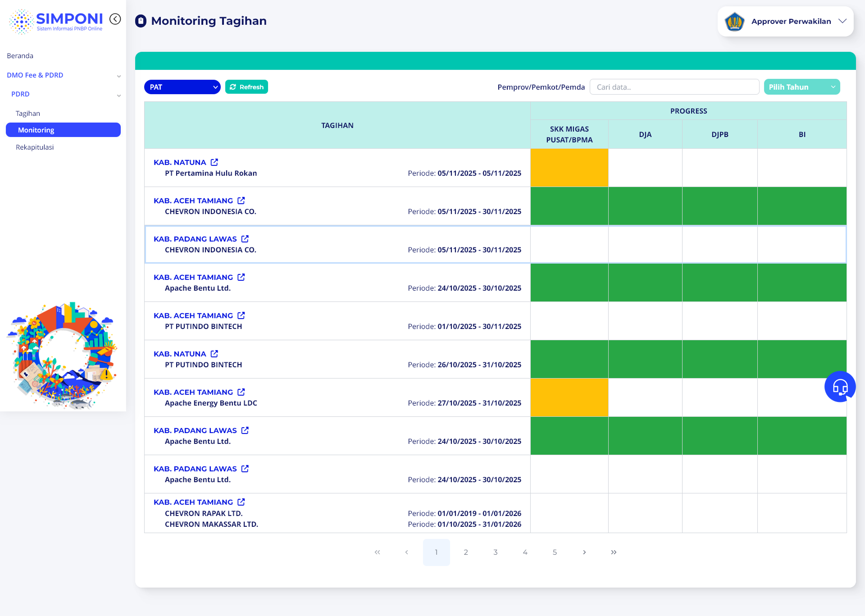
Task: Jump to the first page with double-left arrows
Action: coord(378,552)
